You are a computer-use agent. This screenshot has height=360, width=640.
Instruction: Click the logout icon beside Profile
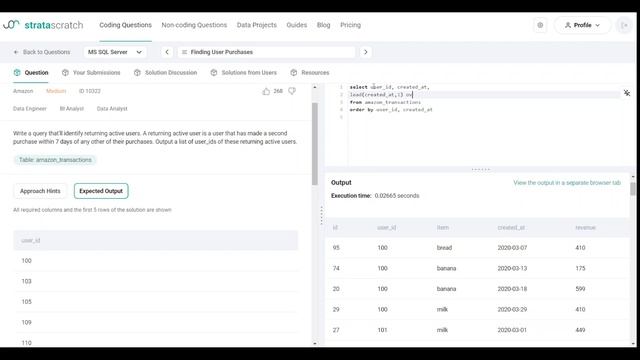[x=624, y=25]
